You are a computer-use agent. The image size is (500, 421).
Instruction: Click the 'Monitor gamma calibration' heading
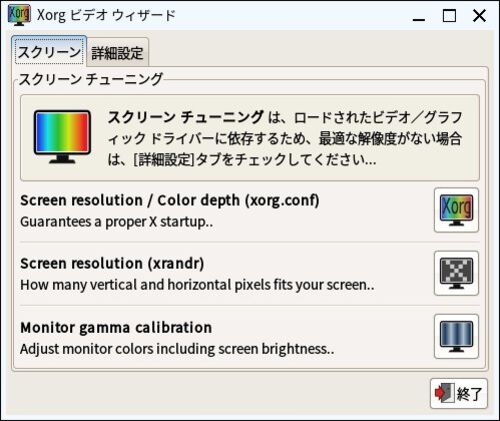pyautogui.click(x=116, y=327)
